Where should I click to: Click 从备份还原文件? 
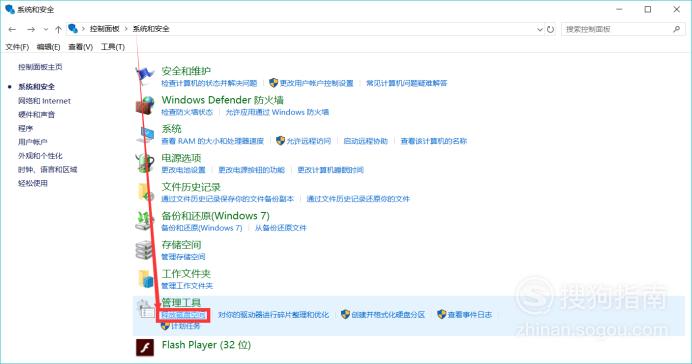pyautogui.click(x=281, y=228)
